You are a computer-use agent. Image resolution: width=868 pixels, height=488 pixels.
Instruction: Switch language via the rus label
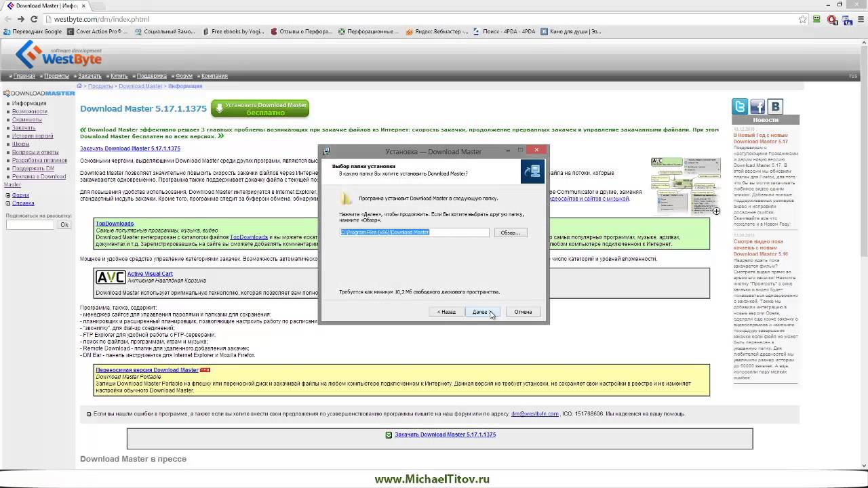pos(853,76)
